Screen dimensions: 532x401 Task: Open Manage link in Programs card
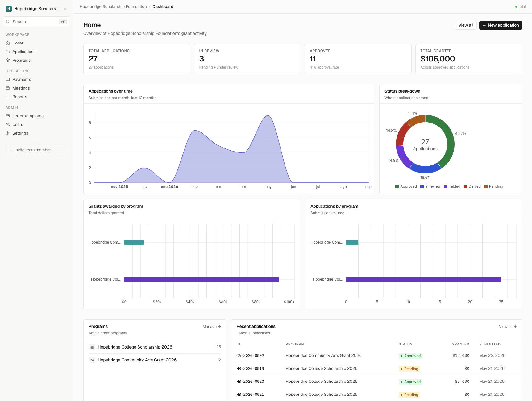click(212, 327)
